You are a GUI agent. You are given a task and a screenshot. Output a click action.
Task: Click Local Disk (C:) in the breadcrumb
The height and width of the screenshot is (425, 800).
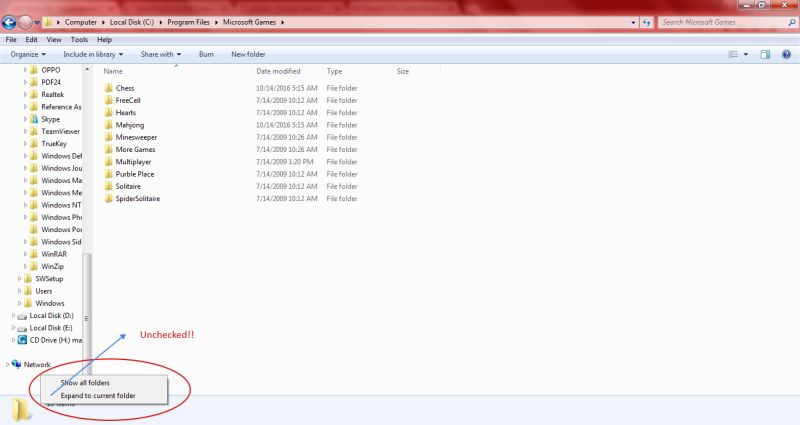(132, 22)
